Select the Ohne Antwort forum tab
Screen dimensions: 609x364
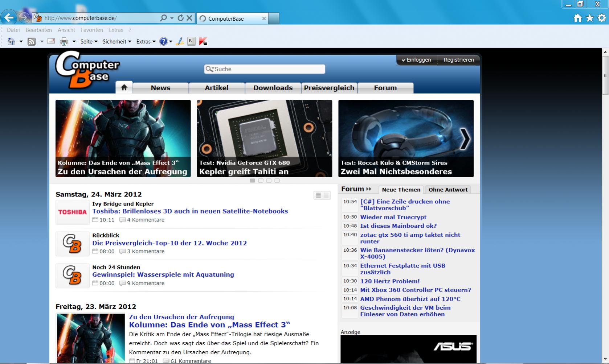(448, 190)
